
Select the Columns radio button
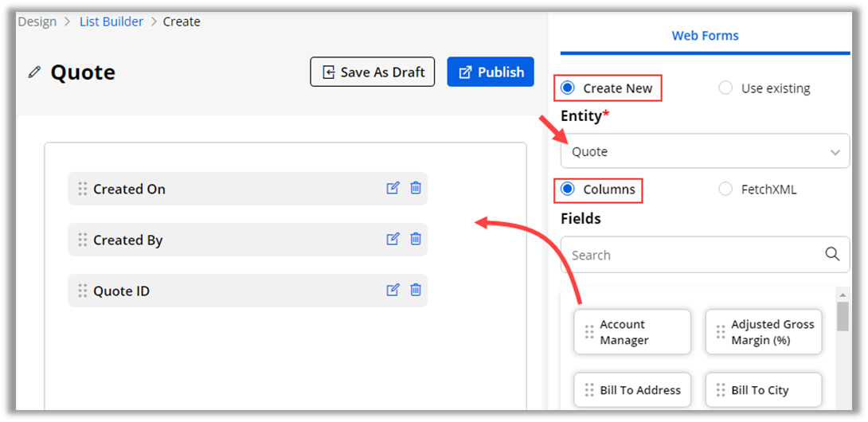click(568, 190)
